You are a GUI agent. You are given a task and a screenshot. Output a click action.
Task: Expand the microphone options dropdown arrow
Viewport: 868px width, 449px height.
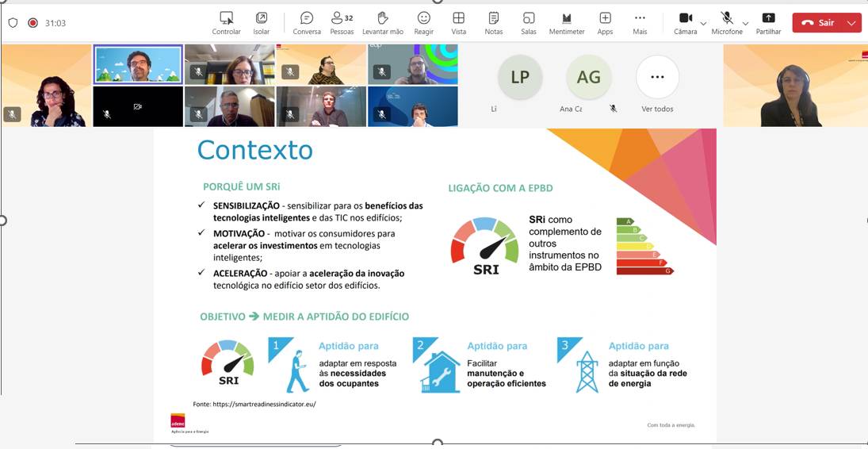745,24
